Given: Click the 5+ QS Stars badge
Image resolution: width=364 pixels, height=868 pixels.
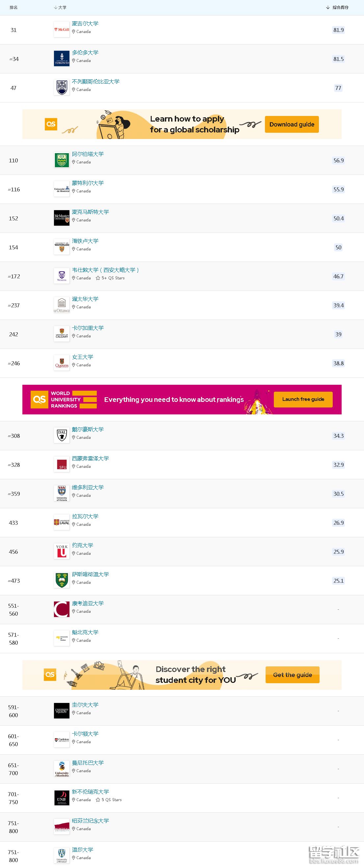Looking at the screenshot, I should click(111, 278).
